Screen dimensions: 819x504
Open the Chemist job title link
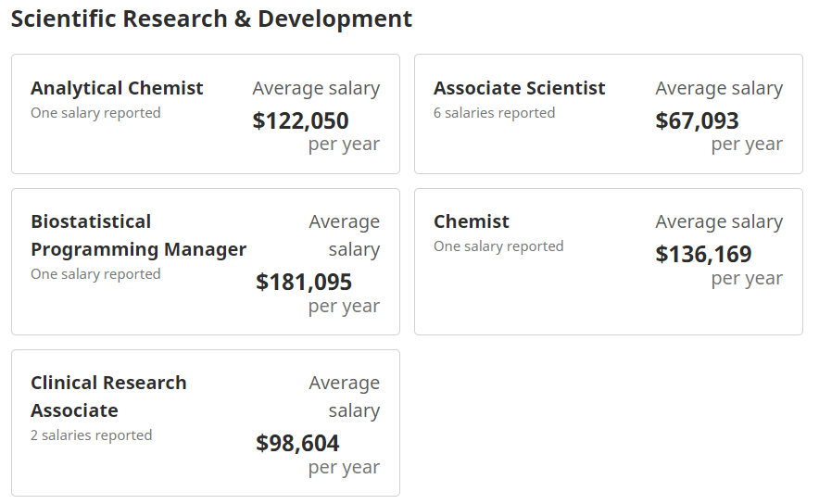472,221
